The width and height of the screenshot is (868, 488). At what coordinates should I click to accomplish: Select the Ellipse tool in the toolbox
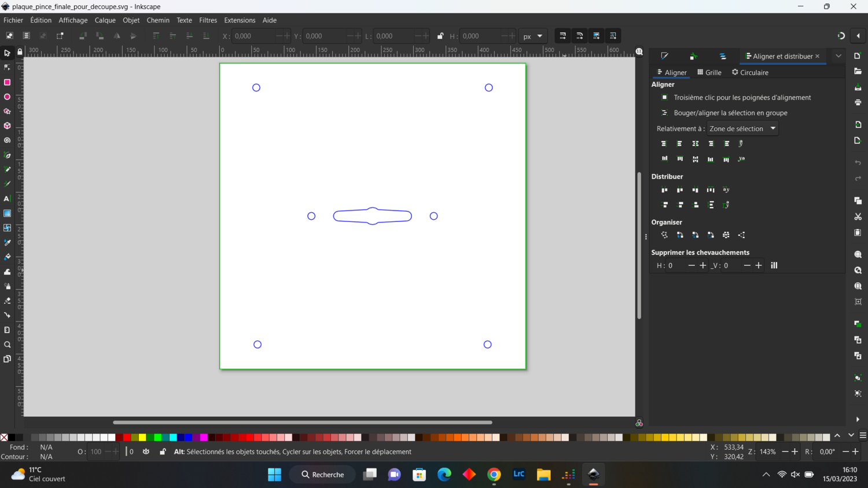[x=7, y=97]
